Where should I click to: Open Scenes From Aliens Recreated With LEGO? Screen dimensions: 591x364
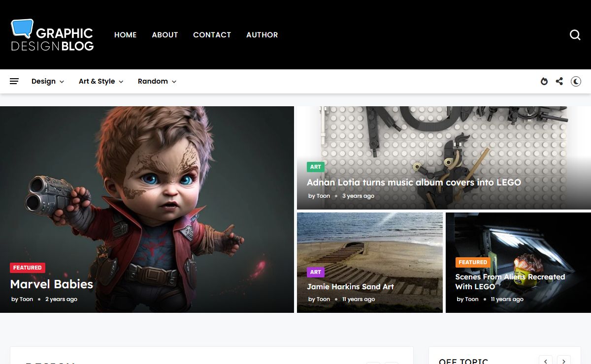click(x=510, y=282)
